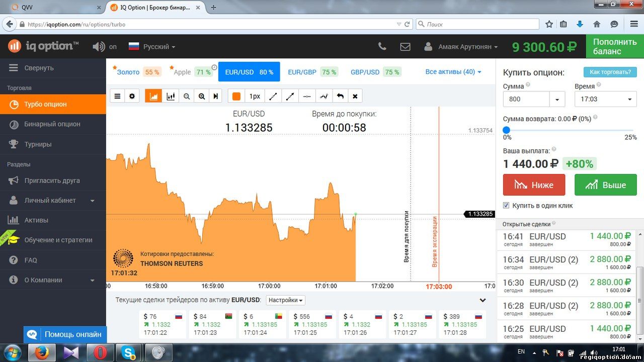Image resolution: width=644 pixels, height=362 pixels.
Task: Open the Сумма amount dropdown arrow
Action: (557, 99)
